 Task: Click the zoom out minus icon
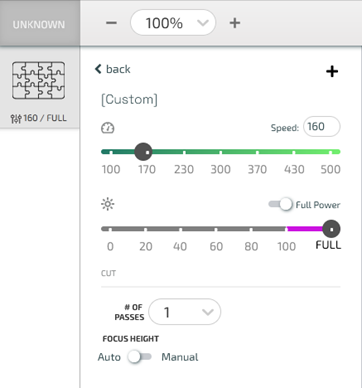[x=111, y=23]
